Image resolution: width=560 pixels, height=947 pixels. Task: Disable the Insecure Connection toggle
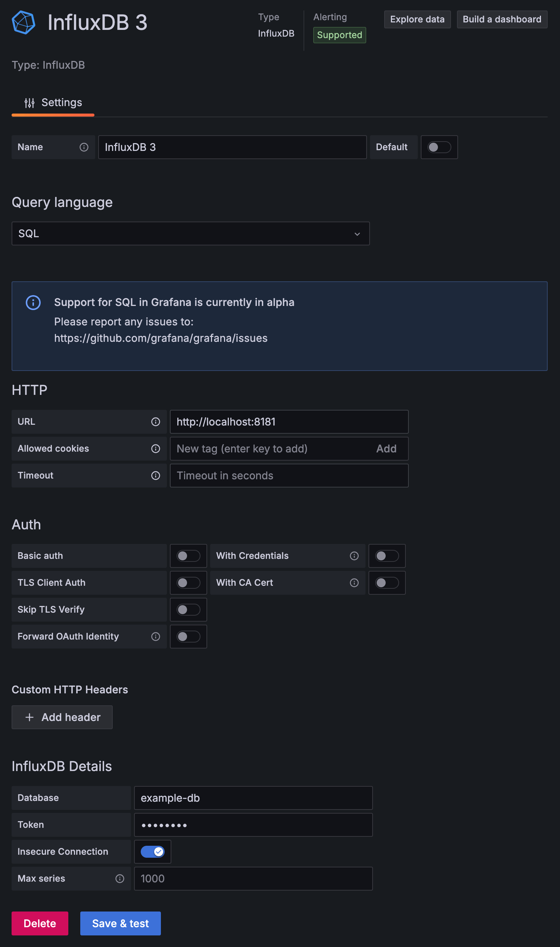tap(152, 852)
